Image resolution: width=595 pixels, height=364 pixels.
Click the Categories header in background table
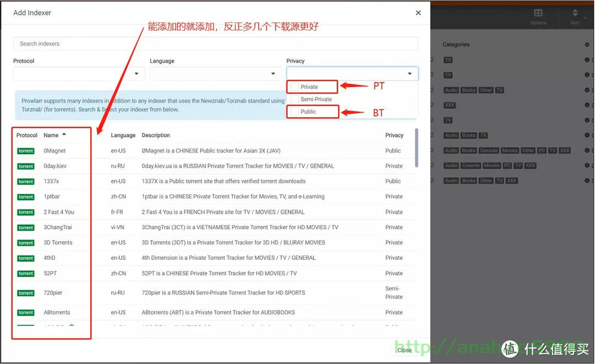(x=456, y=45)
